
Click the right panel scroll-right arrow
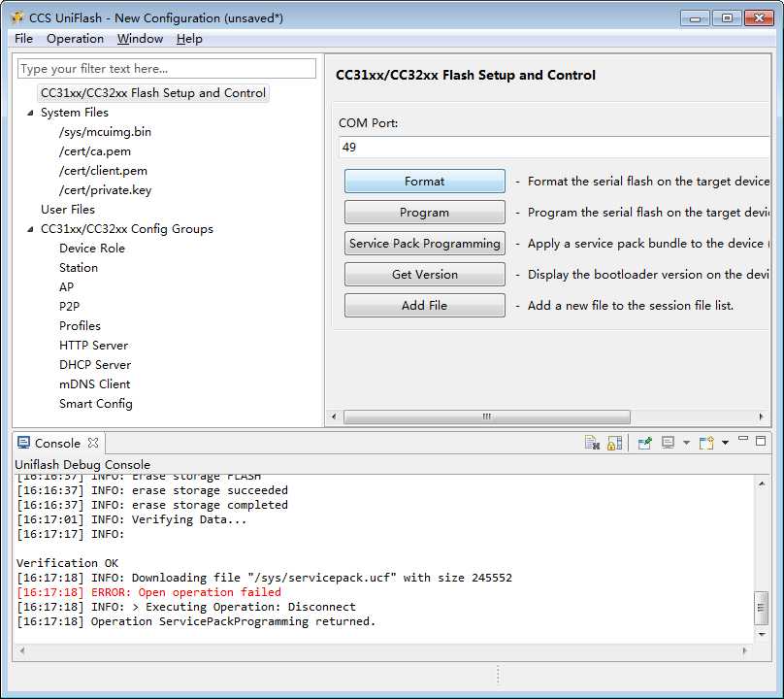pyautogui.click(x=761, y=416)
